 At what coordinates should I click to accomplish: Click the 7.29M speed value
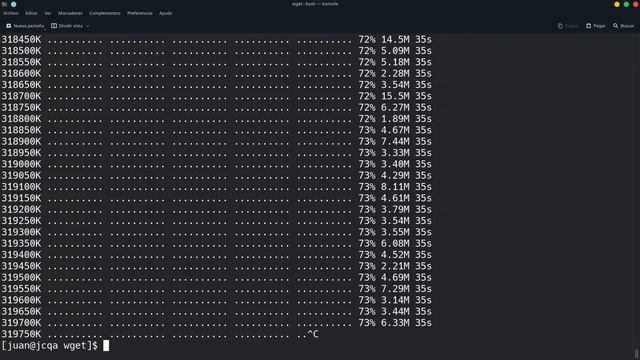point(395,289)
